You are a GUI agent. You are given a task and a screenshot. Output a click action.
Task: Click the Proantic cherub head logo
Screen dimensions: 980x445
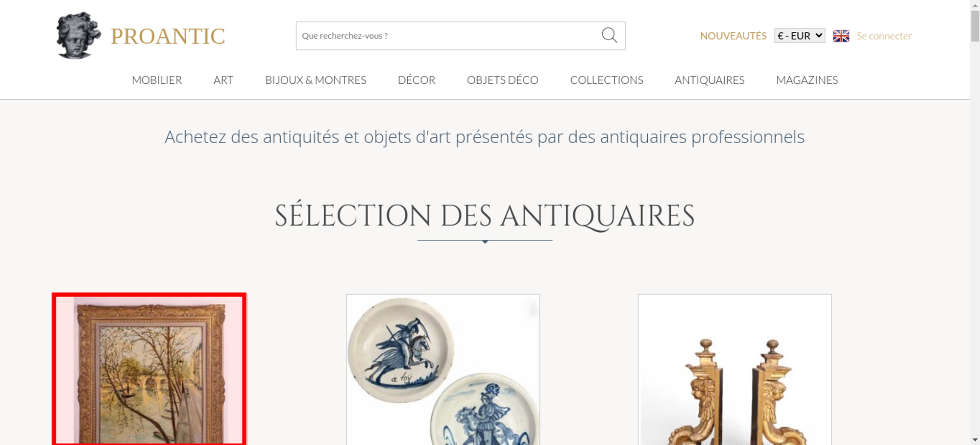click(x=78, y=36)
